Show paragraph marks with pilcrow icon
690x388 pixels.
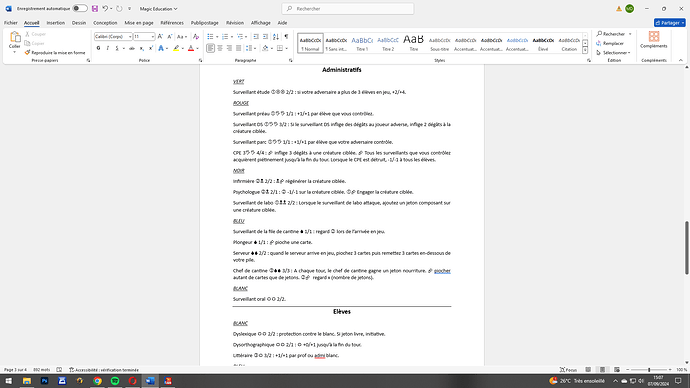[286, 37]
